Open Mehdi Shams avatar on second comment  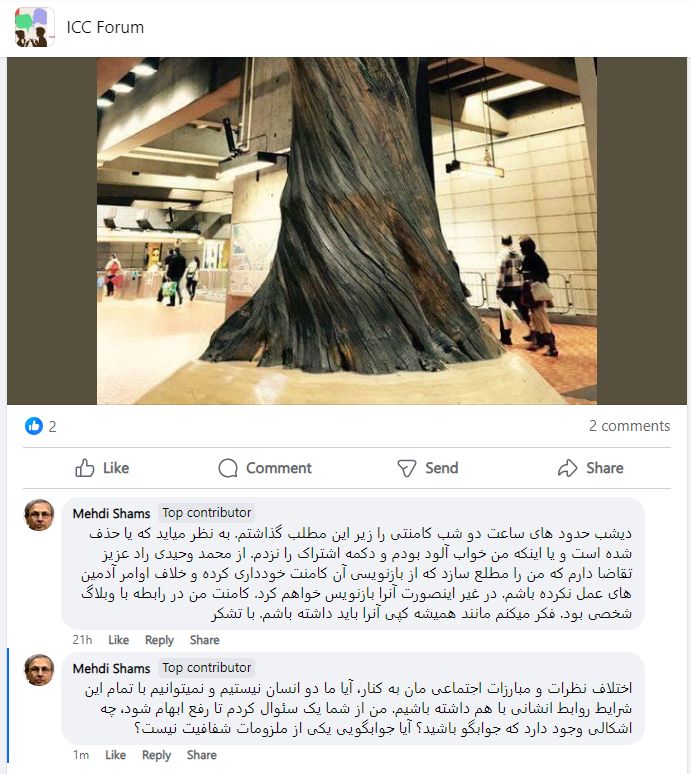(x=39, y=670)
